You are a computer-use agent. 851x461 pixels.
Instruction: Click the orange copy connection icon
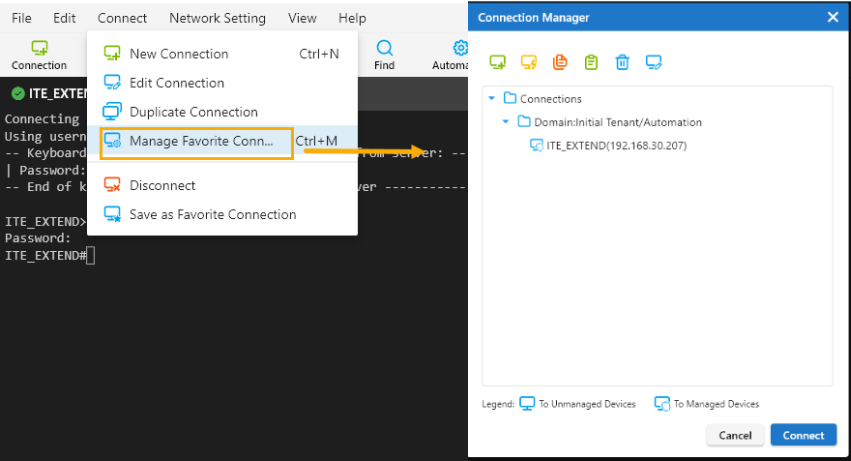(x=560, y=63)
